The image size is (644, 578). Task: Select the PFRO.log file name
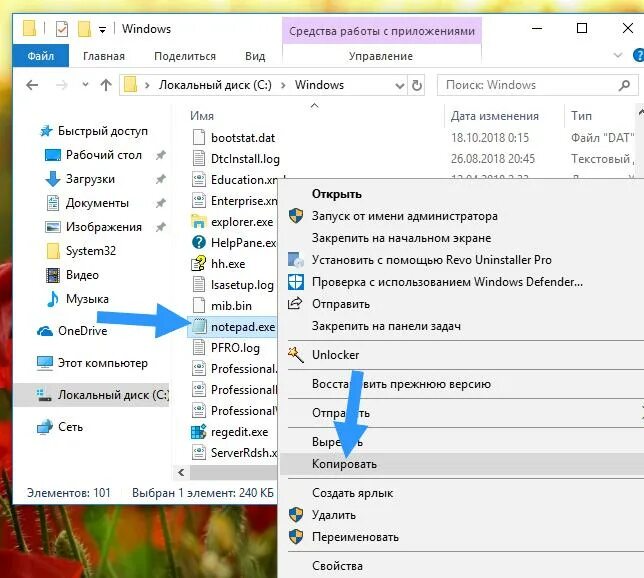pyautogui.click(x=235, y=348)
